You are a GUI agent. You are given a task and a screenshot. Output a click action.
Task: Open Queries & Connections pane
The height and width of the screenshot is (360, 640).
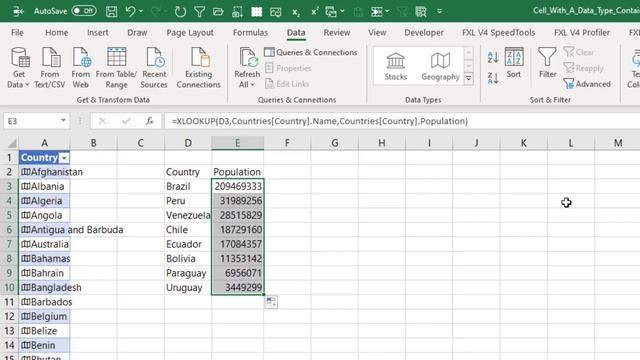[311, 52]
